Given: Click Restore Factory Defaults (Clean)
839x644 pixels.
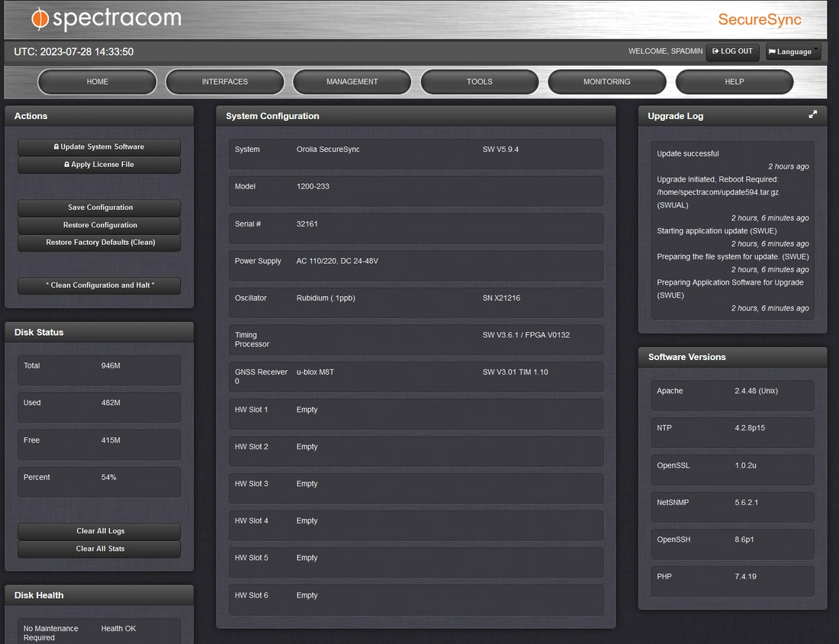Looking at the screenshot, I should 99,243.
